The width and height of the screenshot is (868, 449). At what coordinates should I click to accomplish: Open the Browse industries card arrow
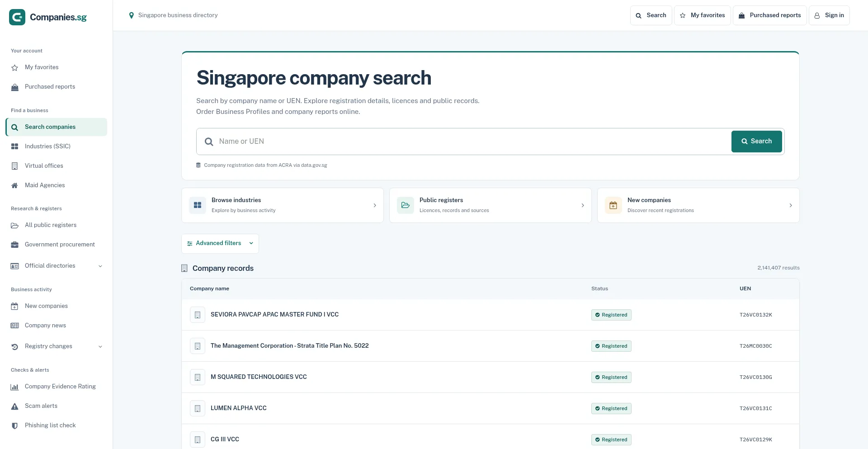tap(375, 205)
